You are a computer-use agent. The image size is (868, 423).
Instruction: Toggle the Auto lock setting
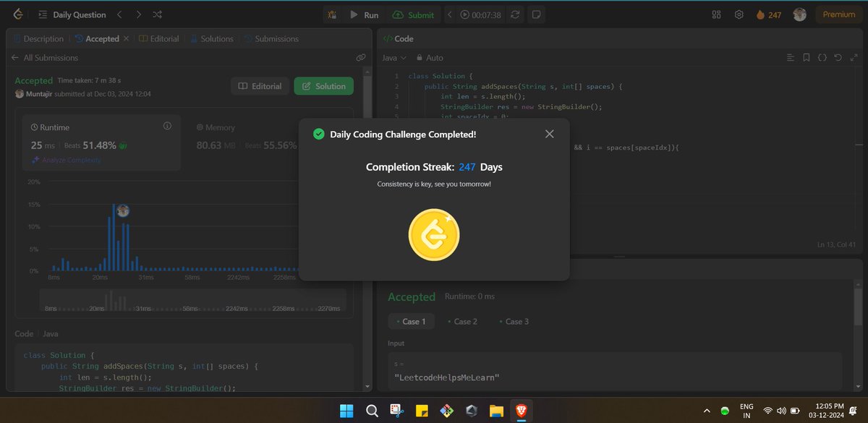coord(430,58)
